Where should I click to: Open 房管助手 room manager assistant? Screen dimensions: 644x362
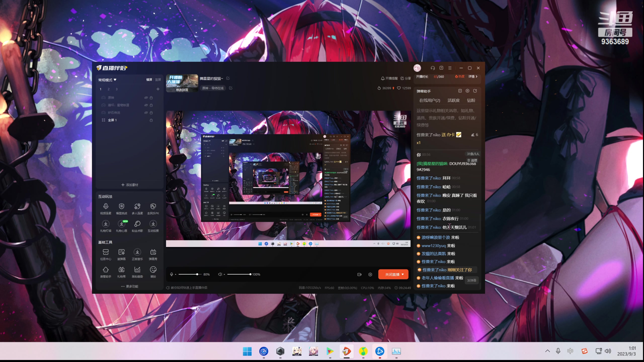[x=106, y=272]
